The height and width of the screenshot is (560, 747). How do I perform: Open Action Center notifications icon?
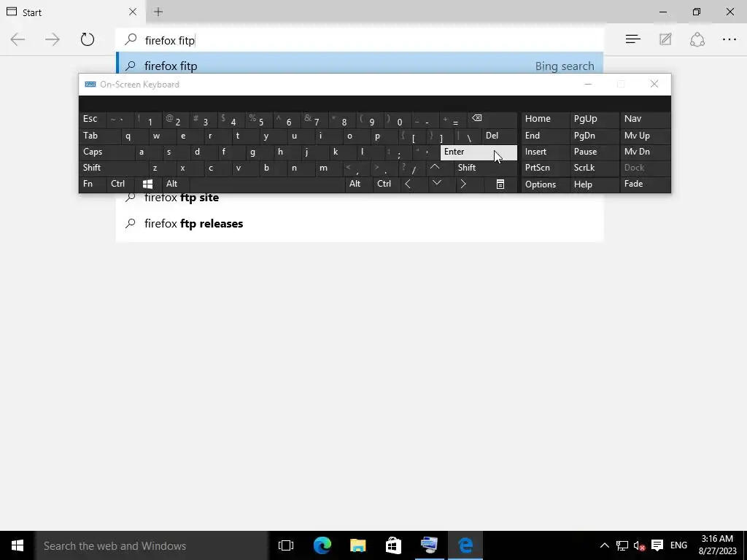point(657,545)
